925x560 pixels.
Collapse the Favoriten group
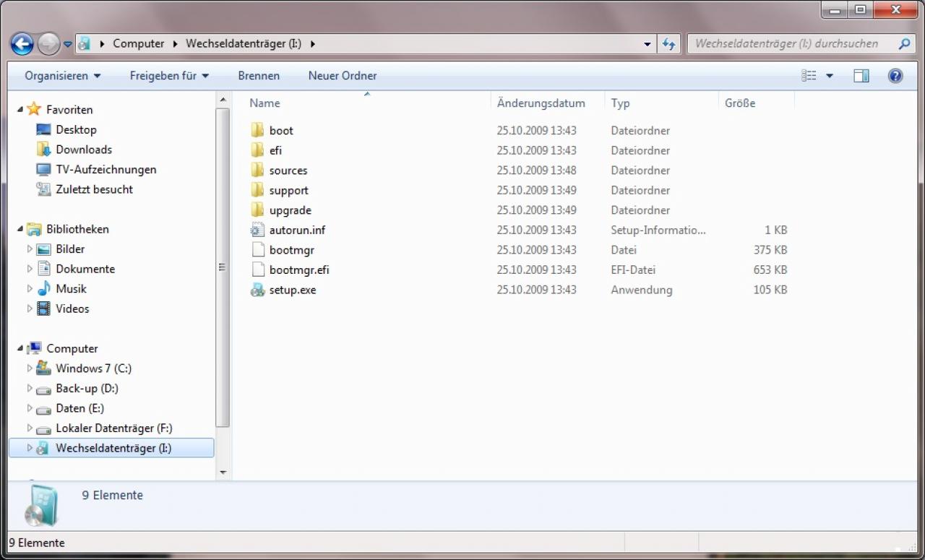click(20, 110)
